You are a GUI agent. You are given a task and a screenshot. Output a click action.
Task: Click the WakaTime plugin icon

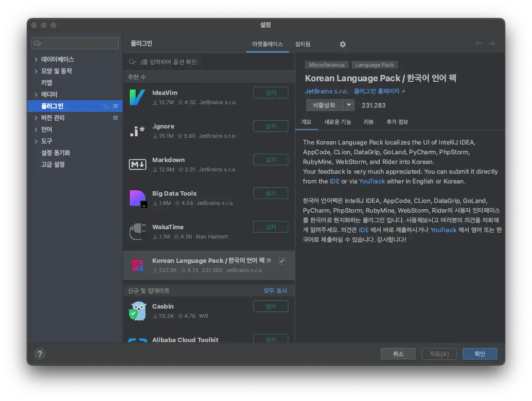[x=138, y=232]
